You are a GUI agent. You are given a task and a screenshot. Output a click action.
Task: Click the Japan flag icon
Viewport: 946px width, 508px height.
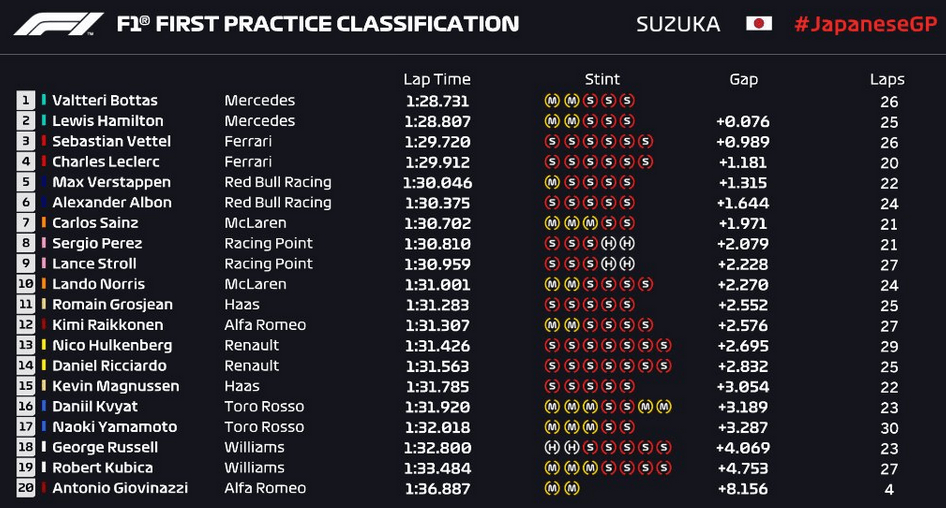759,24
